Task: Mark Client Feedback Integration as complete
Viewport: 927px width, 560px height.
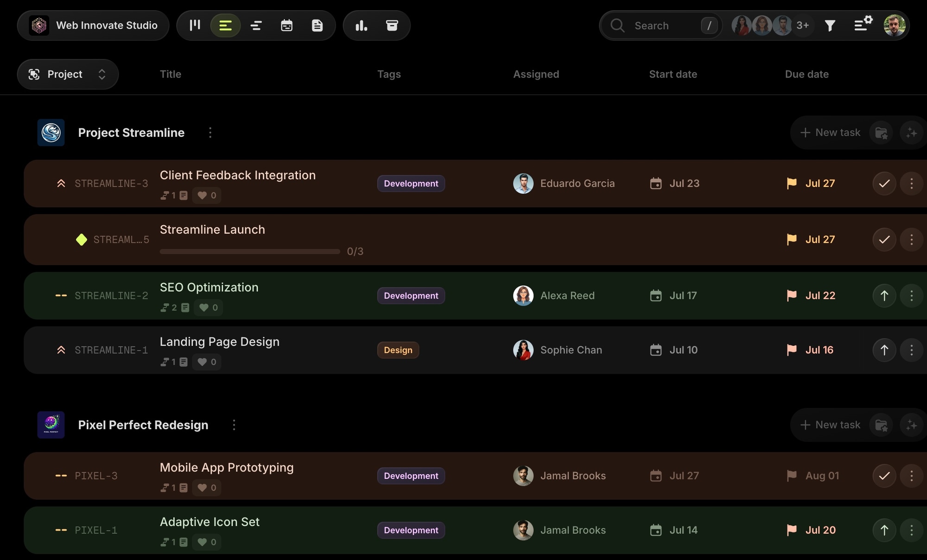Action: tap(884, 184)
